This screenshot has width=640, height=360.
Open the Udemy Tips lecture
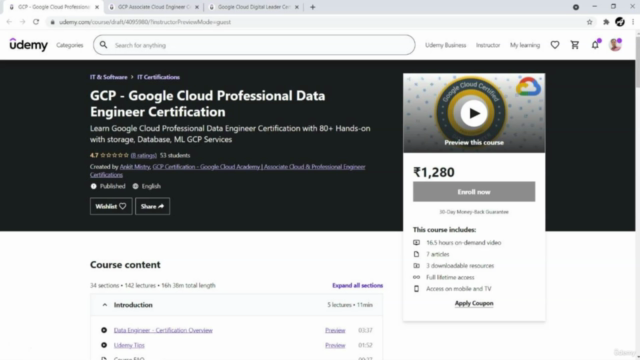point(129,345)
